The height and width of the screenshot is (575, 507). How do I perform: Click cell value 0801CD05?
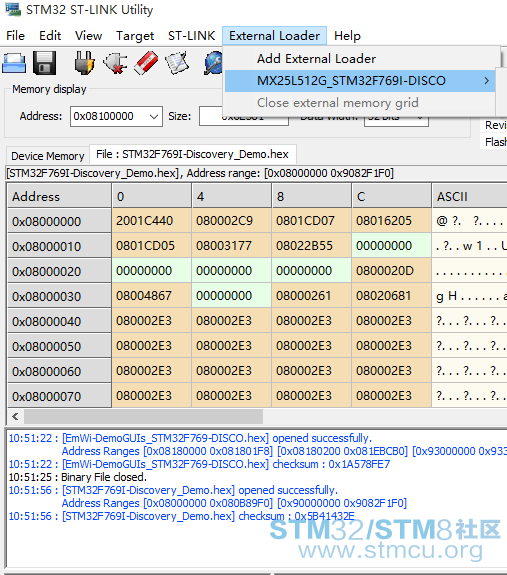[151, 246]
